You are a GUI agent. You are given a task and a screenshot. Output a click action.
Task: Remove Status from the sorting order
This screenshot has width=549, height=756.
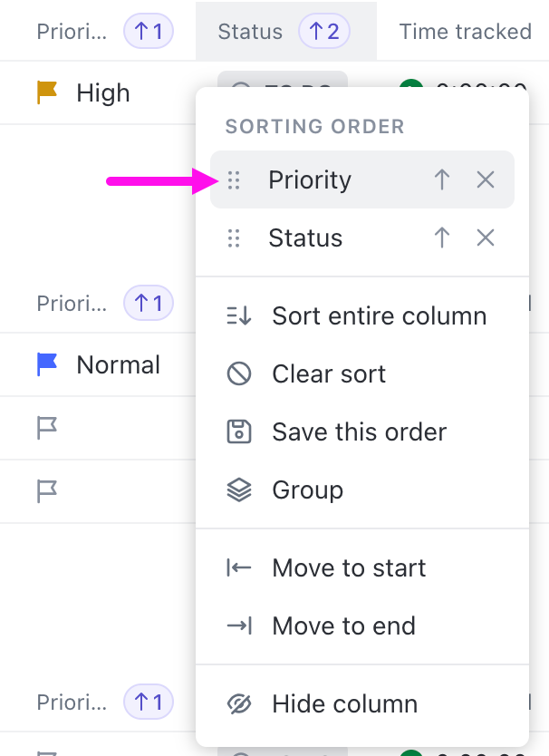pyautogui.click(x=486, y=238)
